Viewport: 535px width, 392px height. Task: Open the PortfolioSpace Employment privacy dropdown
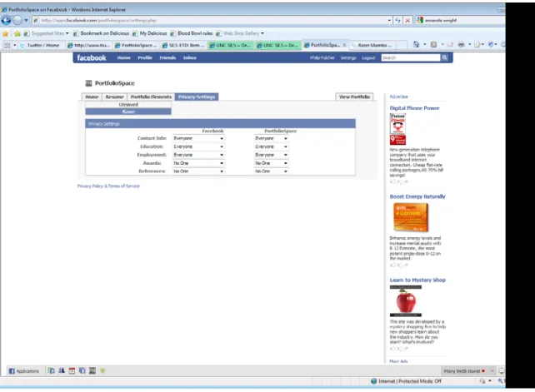[x=272, y=155]
